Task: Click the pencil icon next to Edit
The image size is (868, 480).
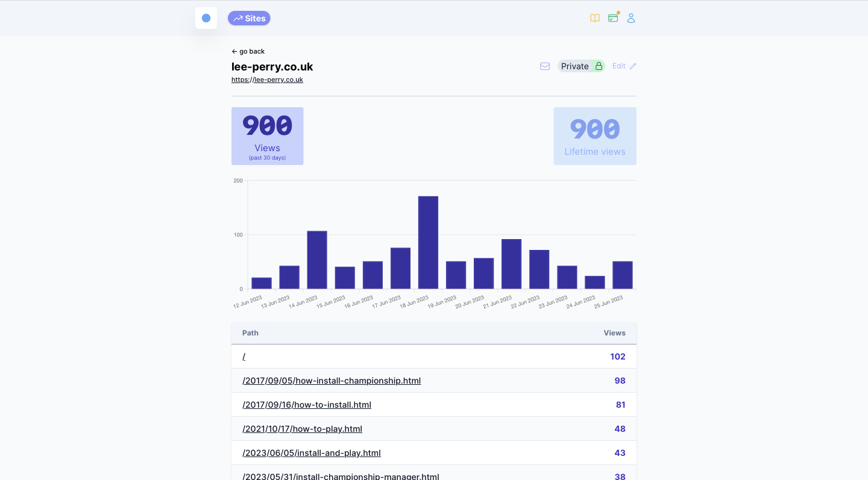Action: click(633, 66)
